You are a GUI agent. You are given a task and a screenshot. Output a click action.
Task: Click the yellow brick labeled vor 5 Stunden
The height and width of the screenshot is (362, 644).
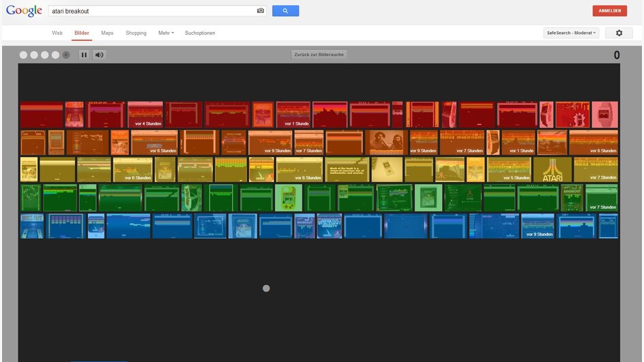pos(509,170)
